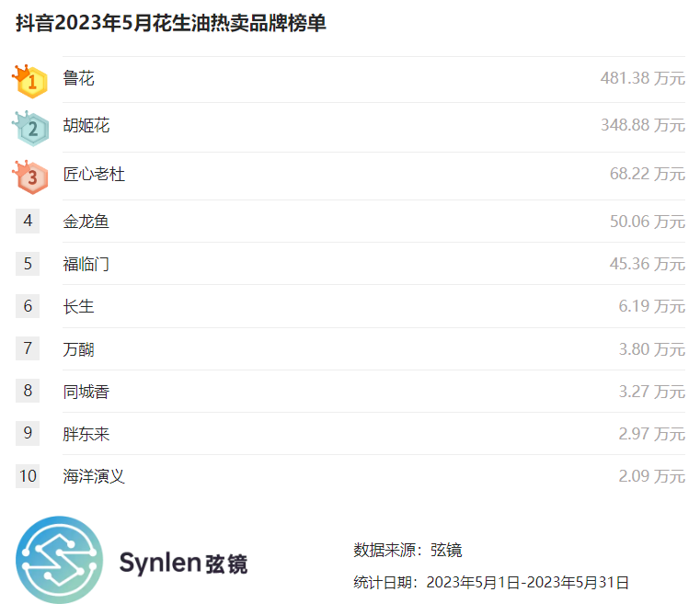This screenshot has height=615, width=700.
Task: Select brand name 同城香
Action: coord(86,392)
